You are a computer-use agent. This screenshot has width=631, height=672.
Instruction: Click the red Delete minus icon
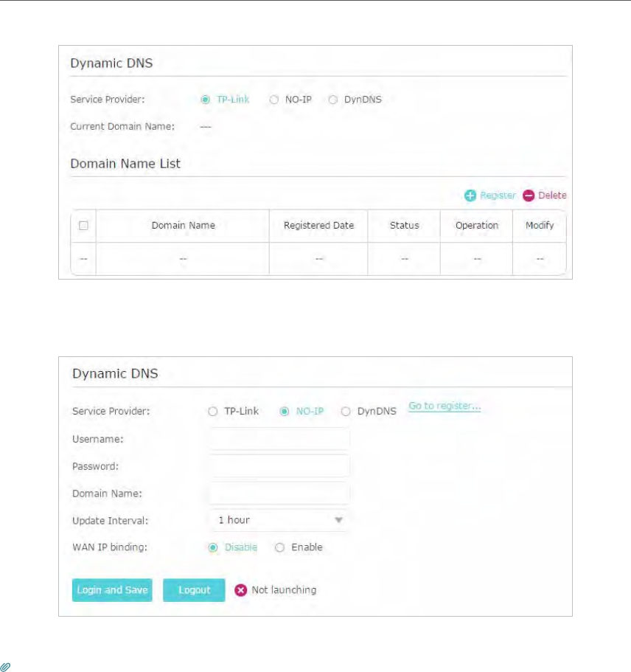(x=529, y=195)
